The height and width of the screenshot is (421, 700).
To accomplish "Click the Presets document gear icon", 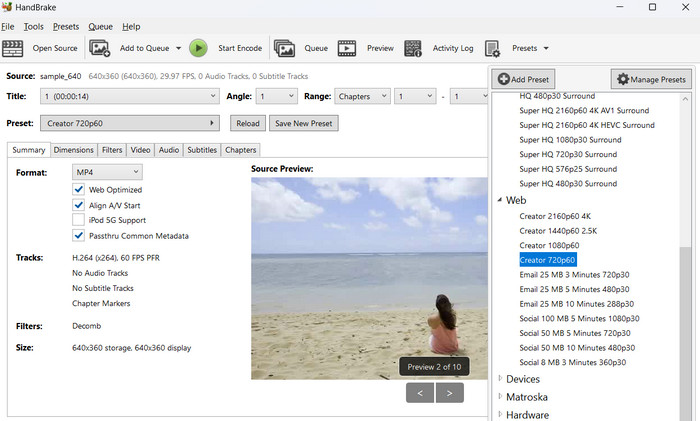I will (492, 49).
